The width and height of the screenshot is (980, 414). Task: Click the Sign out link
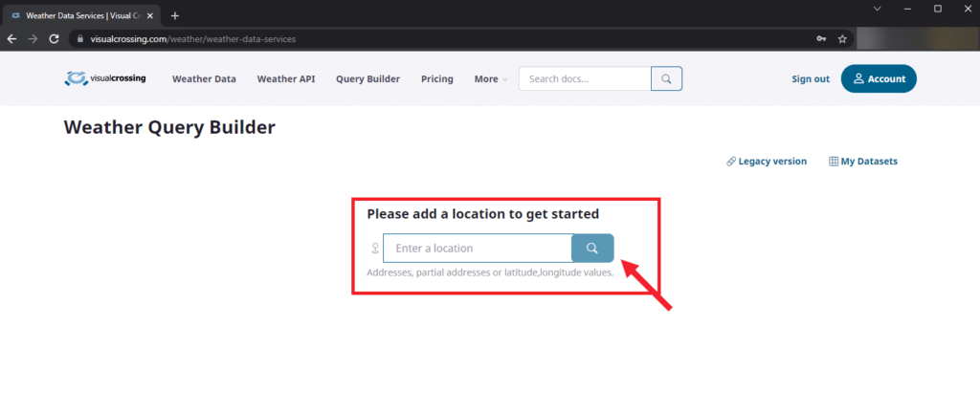coord(811,79)
